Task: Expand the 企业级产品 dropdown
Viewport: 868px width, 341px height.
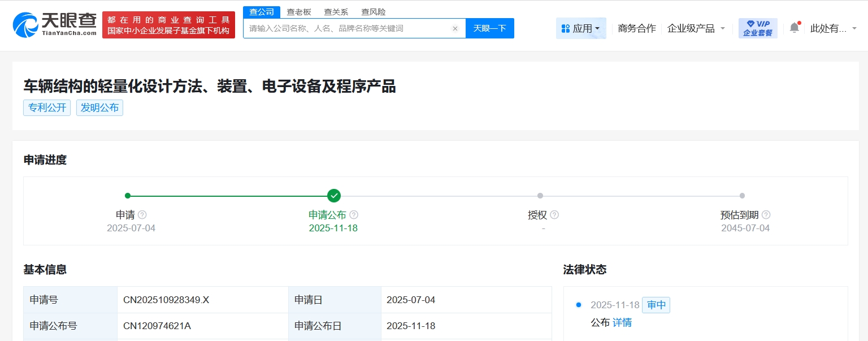Action: (x=696, y=28)
